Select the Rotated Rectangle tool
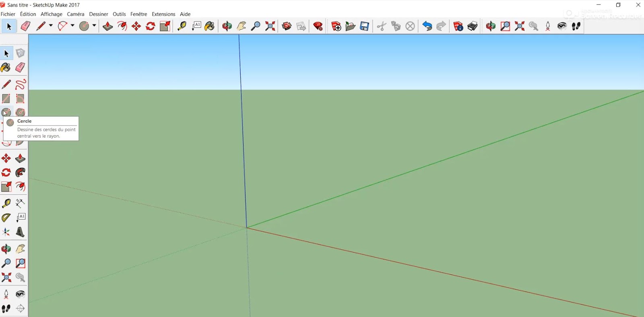 pos(20,99)
